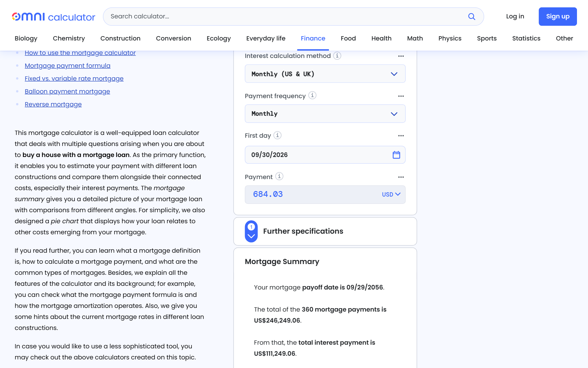Open Balloon payment mortgage link
This screenshot has height=368, width=588.
pos(67,91)
